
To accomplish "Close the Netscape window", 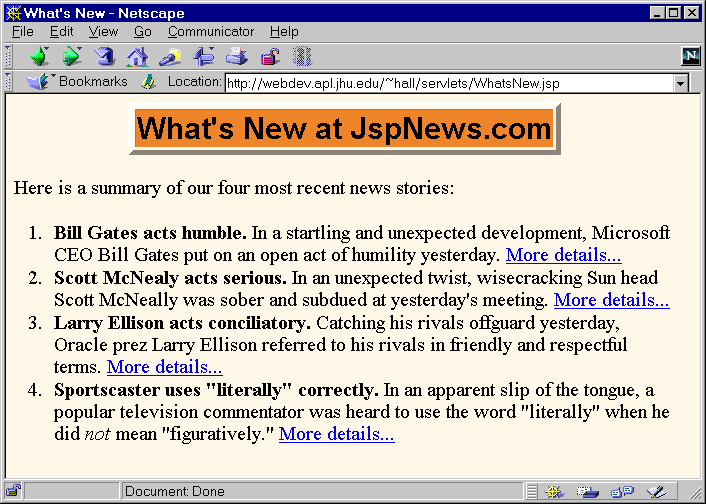I will [691, 13].
